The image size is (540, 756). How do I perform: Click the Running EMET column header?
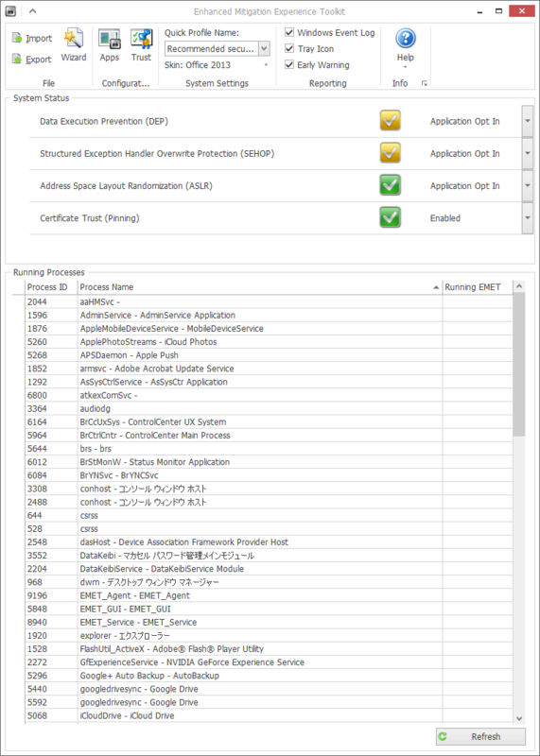click(x=478, y=287)
